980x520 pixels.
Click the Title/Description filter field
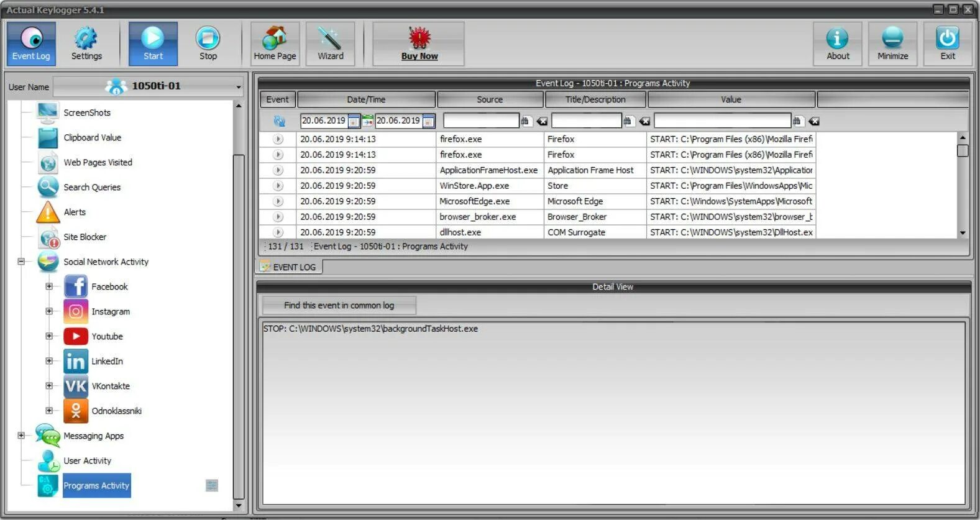coord(586,121)
